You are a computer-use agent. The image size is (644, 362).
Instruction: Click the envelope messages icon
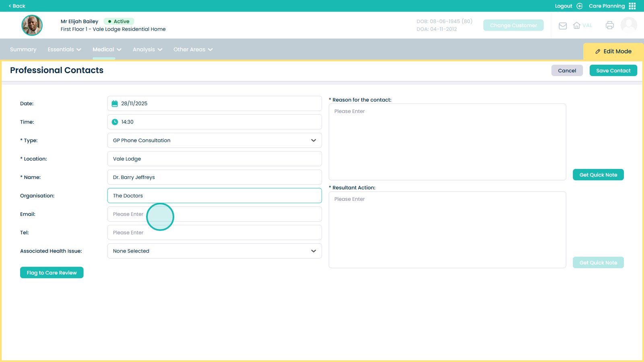pos(563,26)
